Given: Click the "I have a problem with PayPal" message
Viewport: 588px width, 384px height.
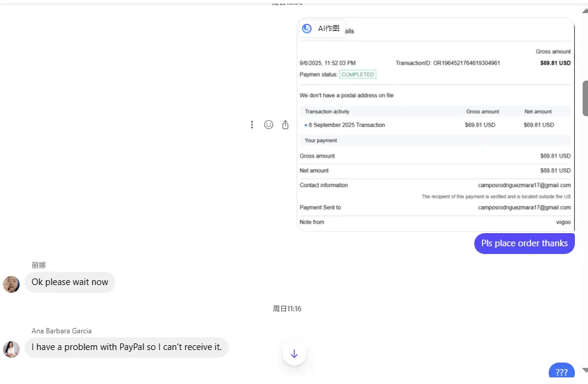Looking at the screenshot, I should (x=126, y=347).
